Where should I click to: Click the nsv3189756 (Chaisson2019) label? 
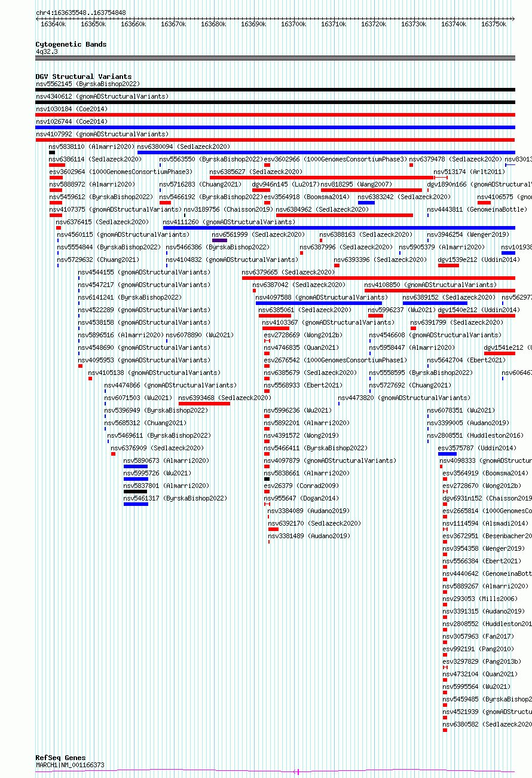[228, 209]
